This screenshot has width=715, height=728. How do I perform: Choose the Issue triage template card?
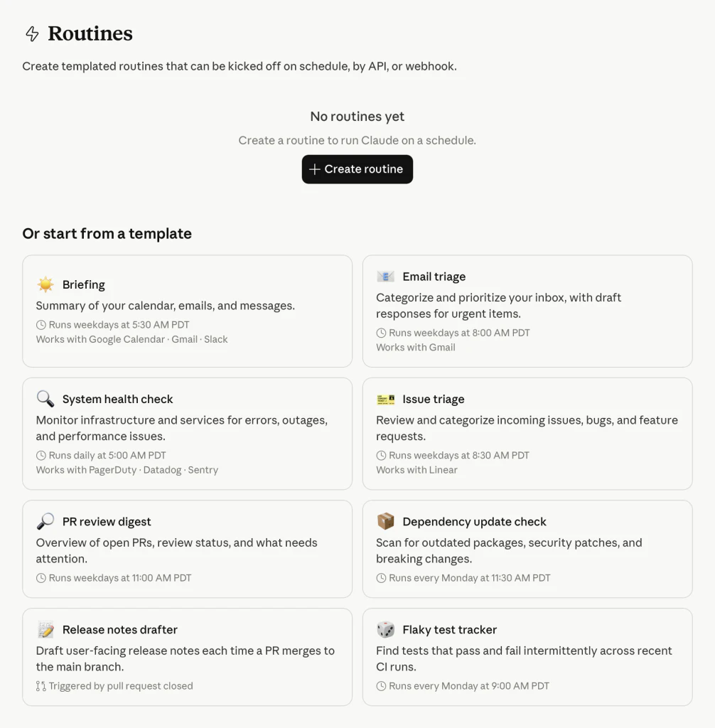(x=527, y=434)
